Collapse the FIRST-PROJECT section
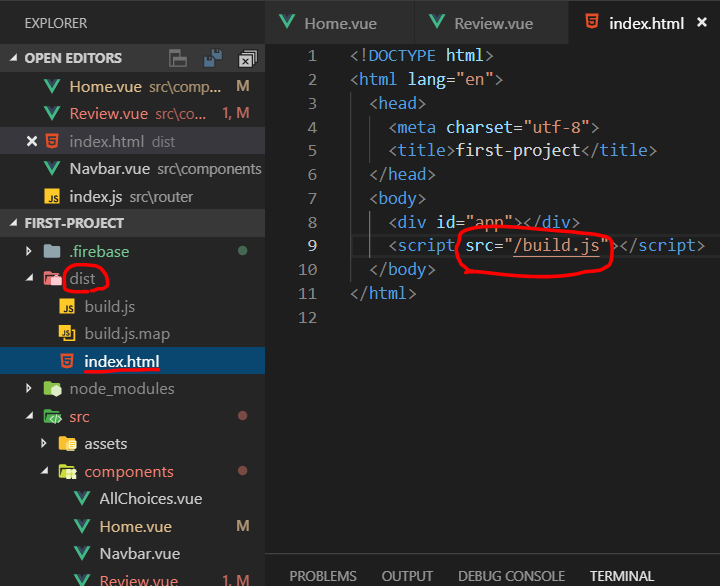720x586 pixels. click(14, 223)
